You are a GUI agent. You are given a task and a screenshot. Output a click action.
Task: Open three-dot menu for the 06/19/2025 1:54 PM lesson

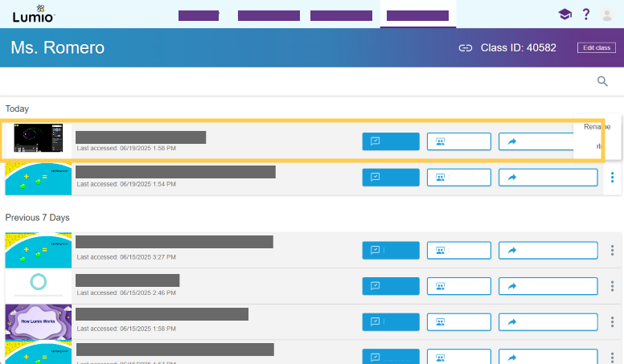612,178
